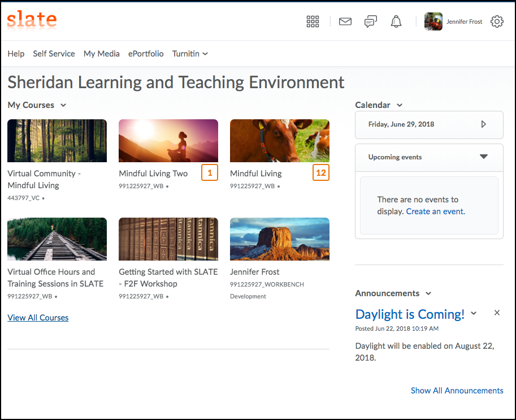
Task: Expand the Calendar widget menu
Action: click(400, 105)
